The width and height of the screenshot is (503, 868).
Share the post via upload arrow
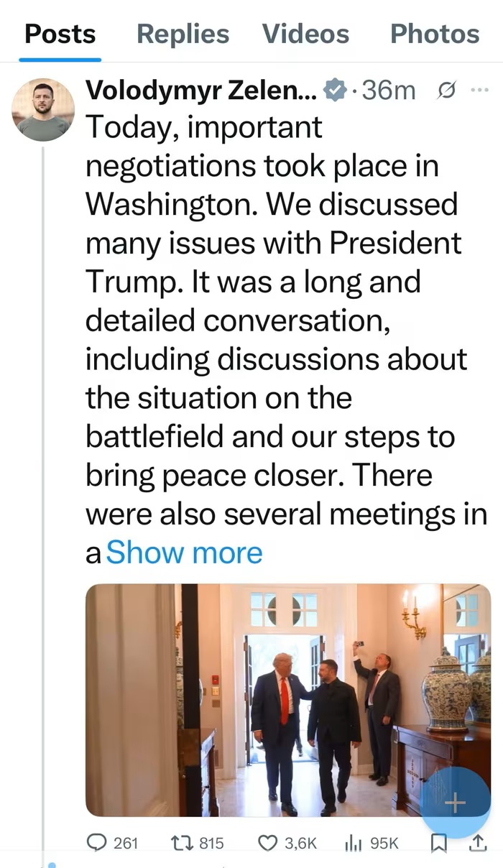476,844
